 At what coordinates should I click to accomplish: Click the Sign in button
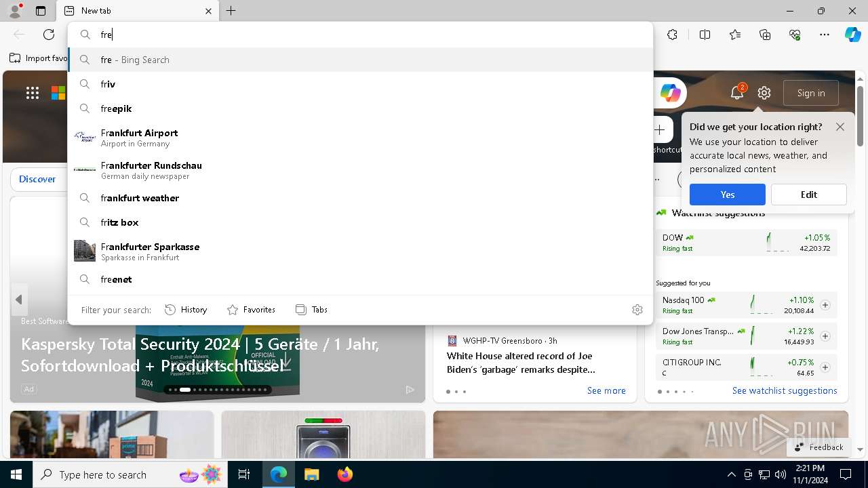pos(811,93)
